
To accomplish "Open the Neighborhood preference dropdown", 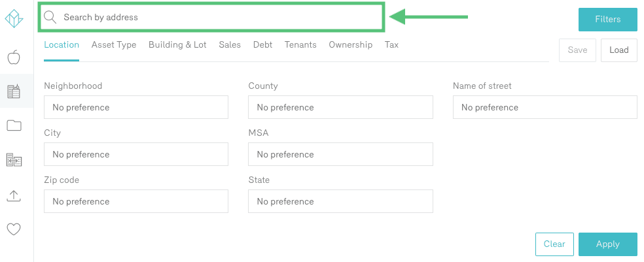I will click(136, 107).
